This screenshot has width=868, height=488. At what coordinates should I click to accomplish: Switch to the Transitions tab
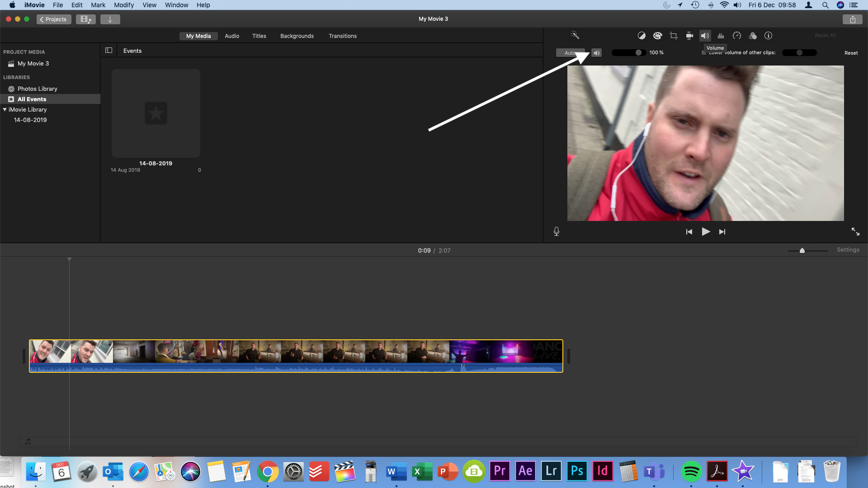pos(342,36)
